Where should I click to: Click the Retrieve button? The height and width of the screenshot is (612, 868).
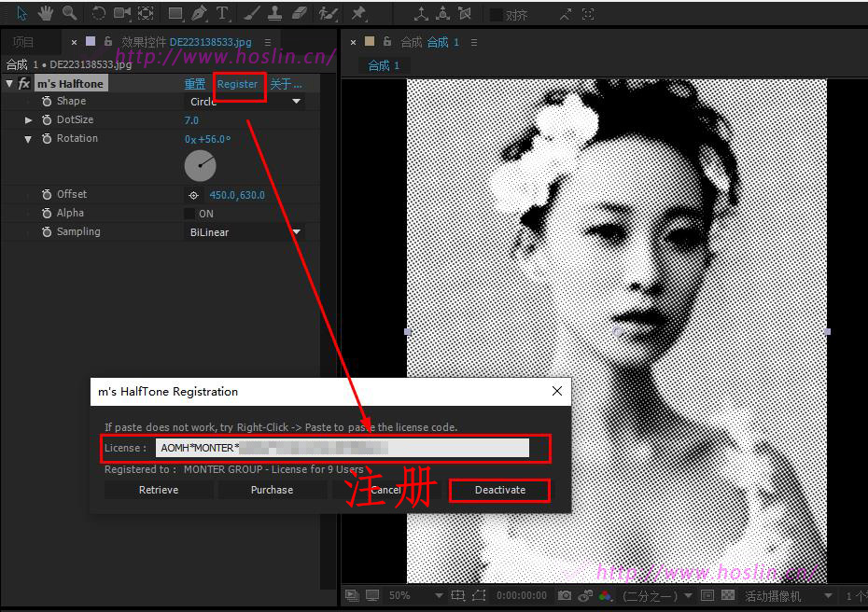tap(159, 490)
